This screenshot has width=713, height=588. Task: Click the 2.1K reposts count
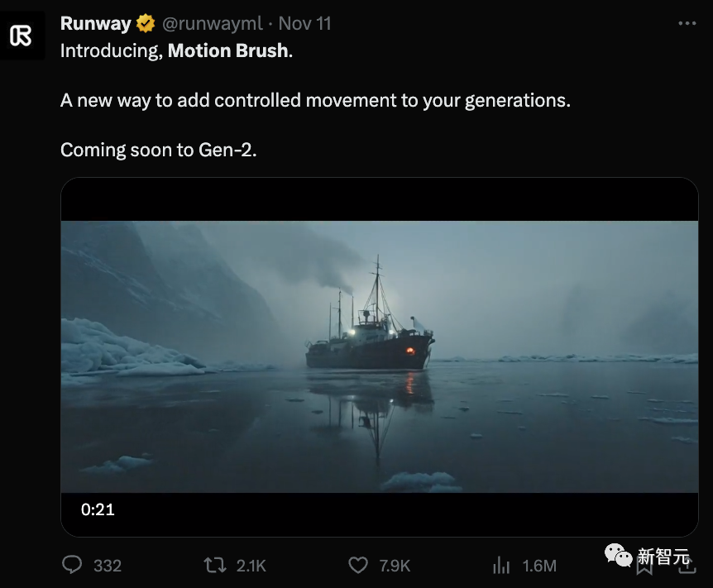251,566
